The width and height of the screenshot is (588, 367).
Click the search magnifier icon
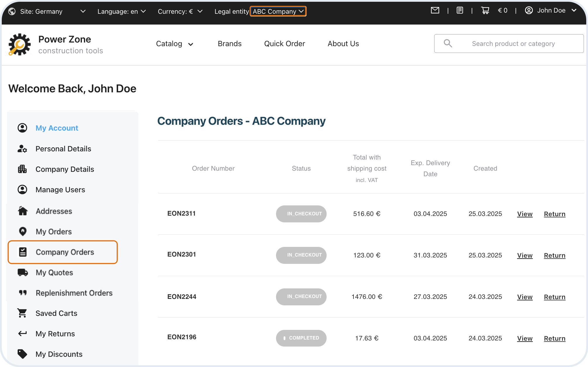coord(448,44)
